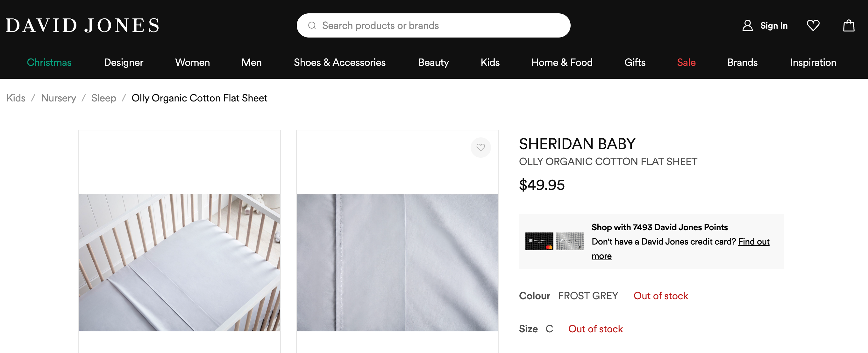Click the David Jones logo
This screenshot has height=353, width=868.
82,25
